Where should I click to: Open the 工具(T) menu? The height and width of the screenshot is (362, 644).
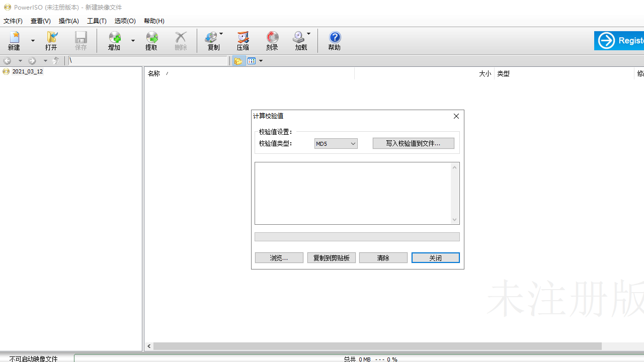coord(97,21)
